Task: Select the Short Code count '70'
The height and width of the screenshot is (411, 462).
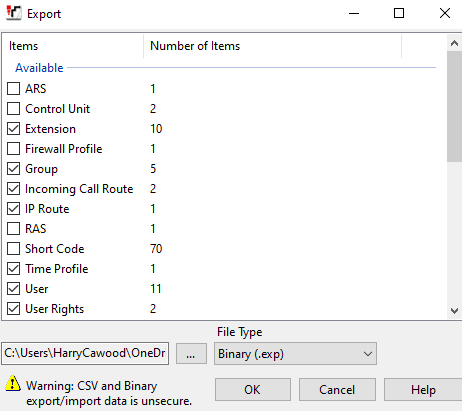Action: [156, 249]
